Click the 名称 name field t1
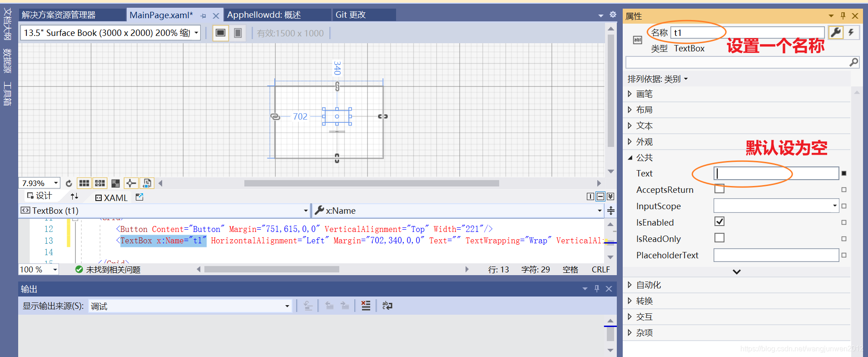 747,33
